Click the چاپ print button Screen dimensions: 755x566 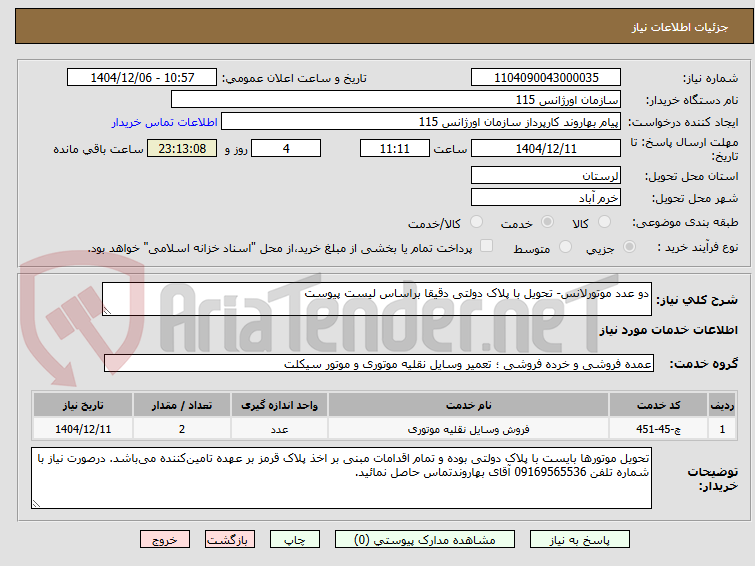[295, 540]
